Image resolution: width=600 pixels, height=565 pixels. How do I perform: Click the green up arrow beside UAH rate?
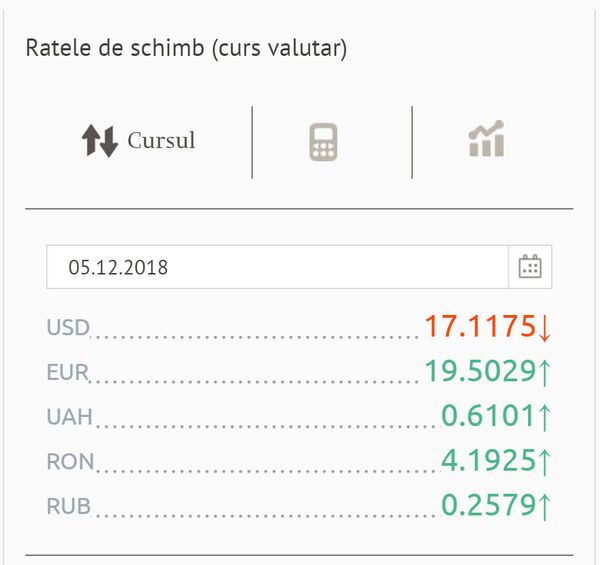[545, 417]
